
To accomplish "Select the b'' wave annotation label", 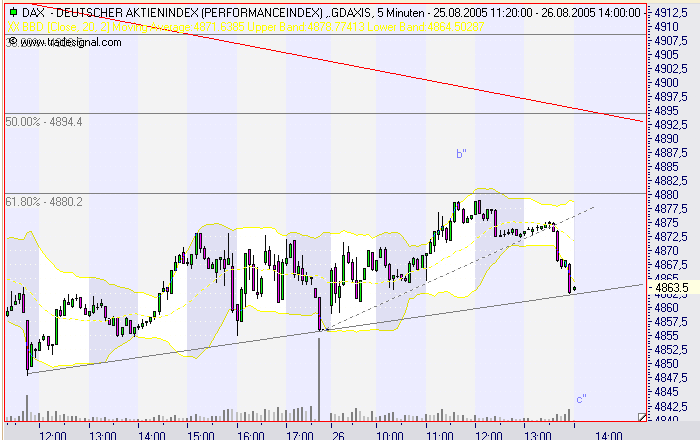I will click(461, 154).
